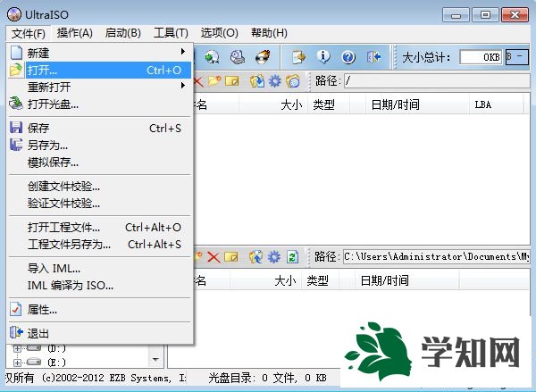Click the Add files document-arrow toolbar icon

point(298,57)
